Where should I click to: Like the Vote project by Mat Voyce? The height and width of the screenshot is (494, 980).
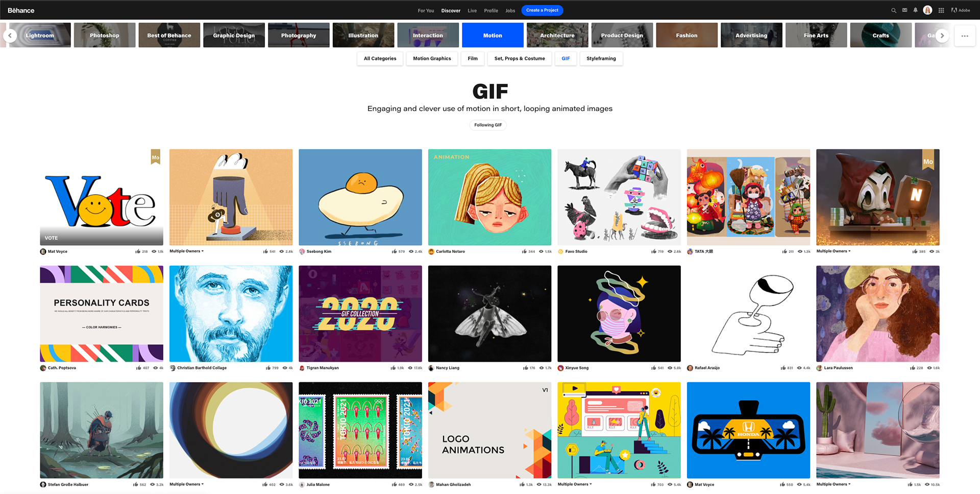click(x=138, y=251)
